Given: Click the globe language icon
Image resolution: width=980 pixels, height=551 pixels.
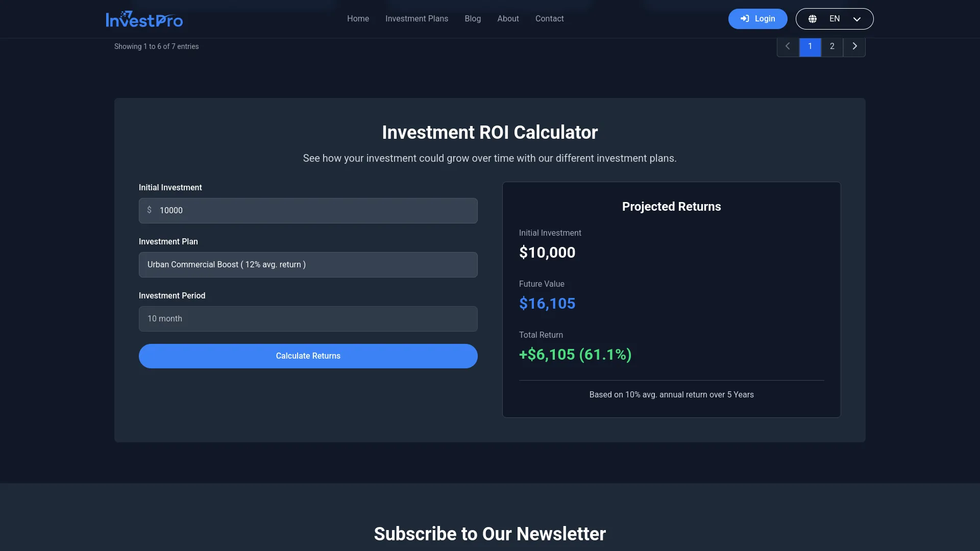Looking at the screenshot, I should coord(814,18).
